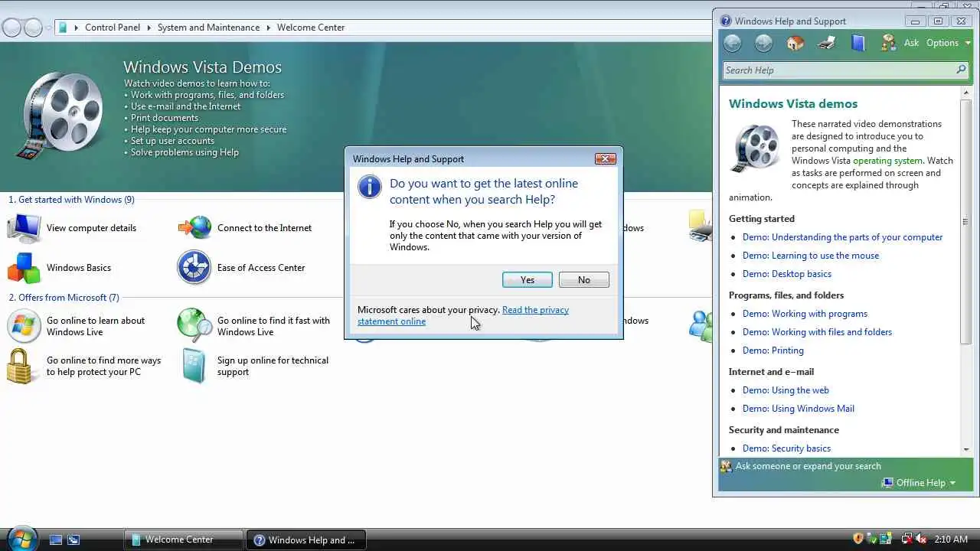Click the security shield tray icon
980x551 pixels.
858,539
